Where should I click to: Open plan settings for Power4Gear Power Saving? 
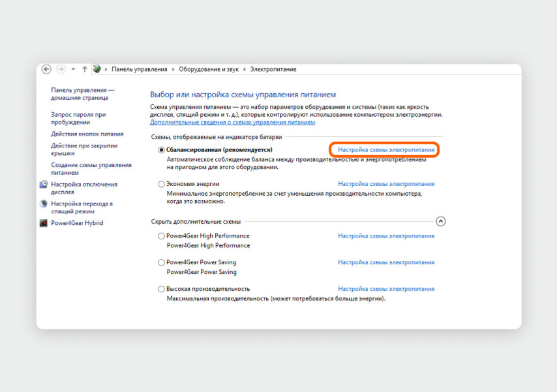tap(386, 262)
